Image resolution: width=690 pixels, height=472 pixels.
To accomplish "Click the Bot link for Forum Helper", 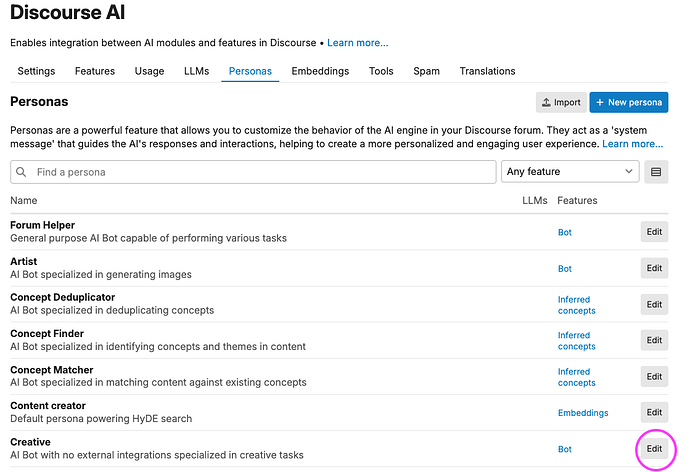I will 565,232.
